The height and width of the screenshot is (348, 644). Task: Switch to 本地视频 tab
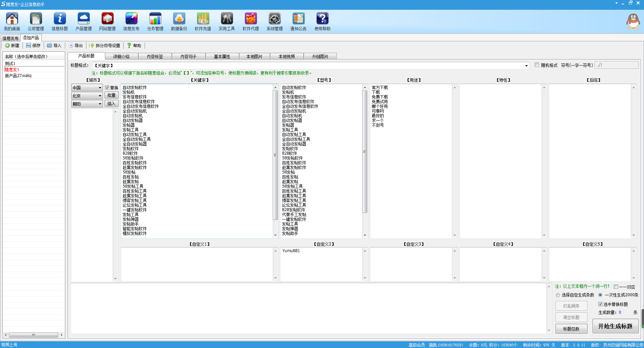coord(287,56)
